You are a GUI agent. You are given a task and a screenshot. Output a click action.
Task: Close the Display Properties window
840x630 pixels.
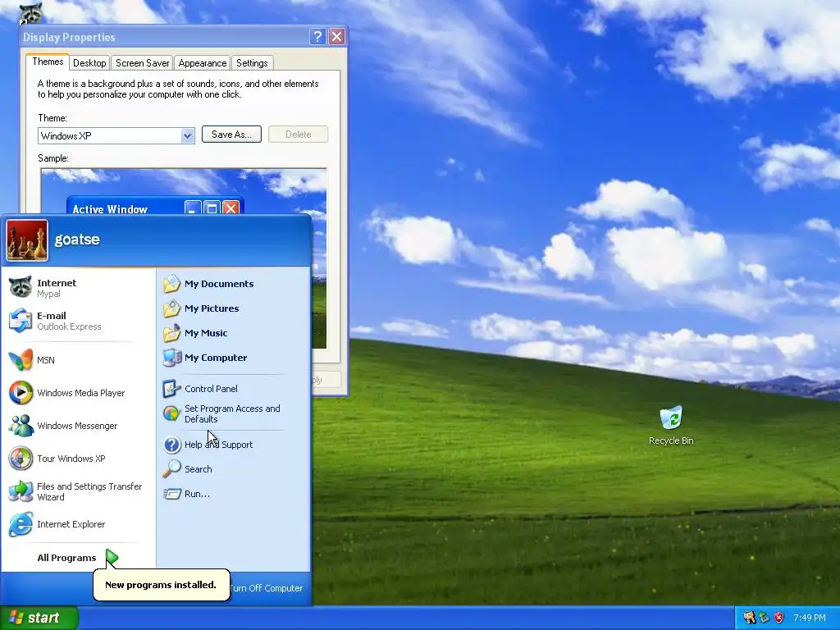[336, 36]
